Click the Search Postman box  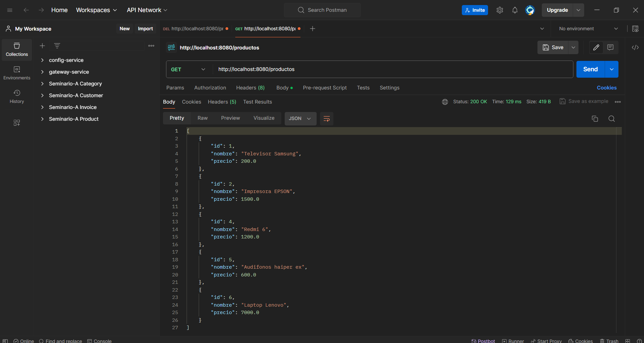point(322,10)
